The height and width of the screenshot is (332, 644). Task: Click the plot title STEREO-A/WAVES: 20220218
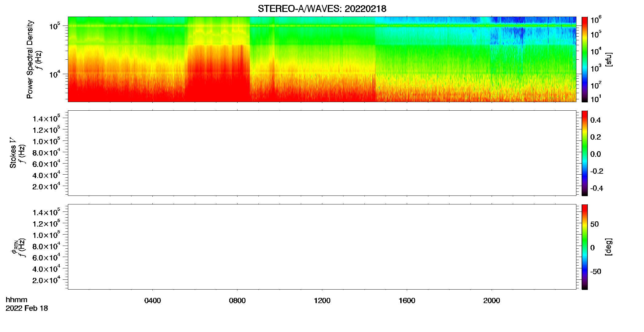pos(322,9)
